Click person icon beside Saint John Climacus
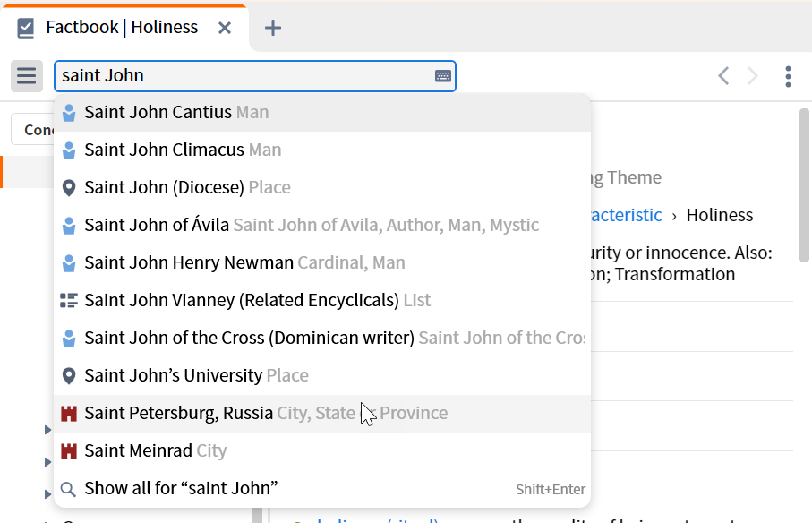Viewport: 812px width, 523px height. click(69, 150)
